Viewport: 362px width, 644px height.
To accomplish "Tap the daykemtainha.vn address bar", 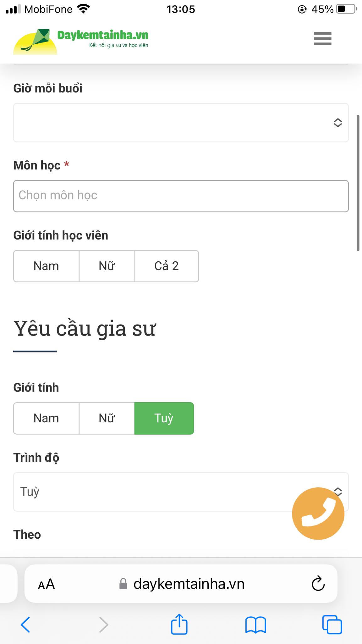I will [181, 584].
